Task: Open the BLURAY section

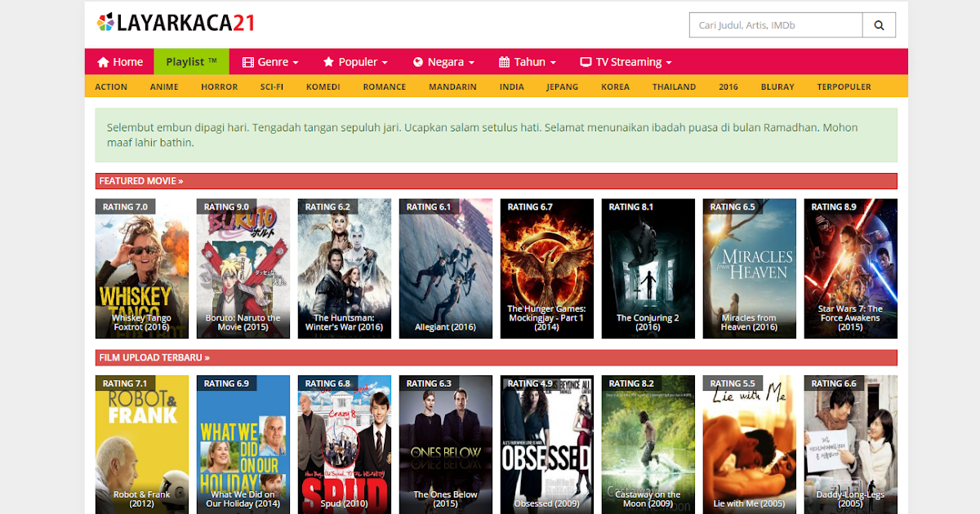Action: (x=777, y=86)
